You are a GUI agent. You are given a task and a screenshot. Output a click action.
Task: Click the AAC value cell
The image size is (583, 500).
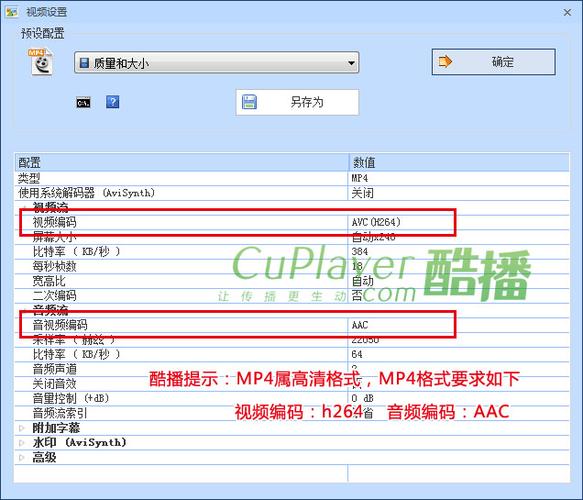[458, 325]
